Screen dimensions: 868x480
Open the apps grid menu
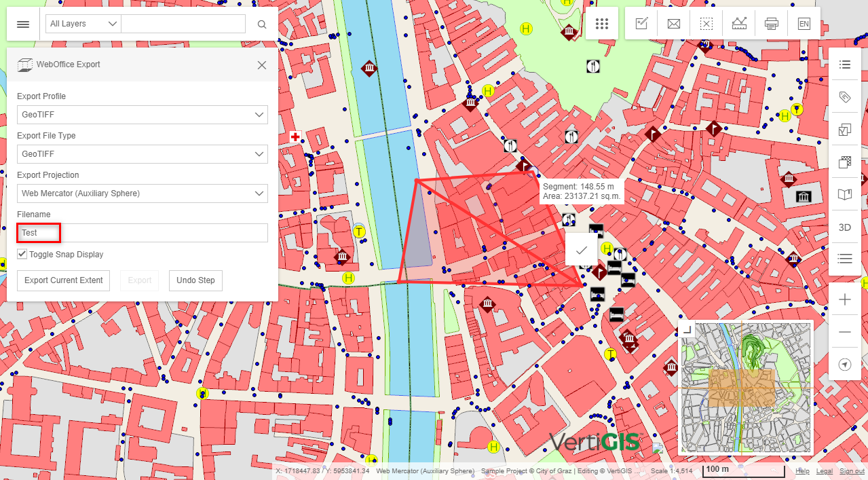click(602, 24)
